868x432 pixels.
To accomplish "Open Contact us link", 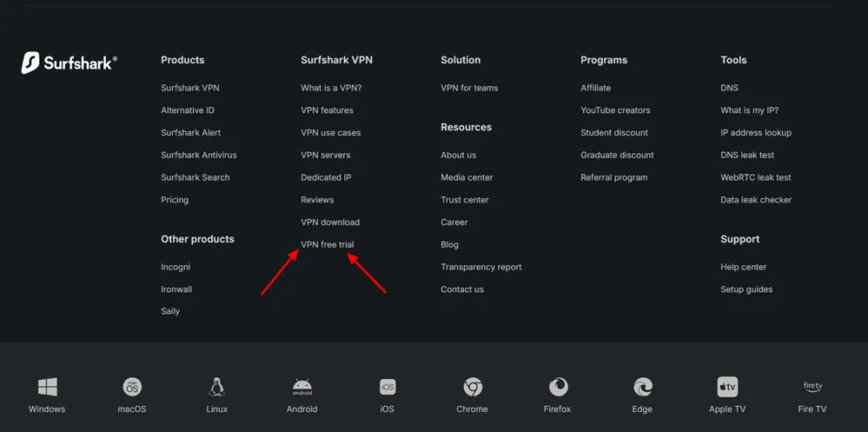I will point(462,289).
